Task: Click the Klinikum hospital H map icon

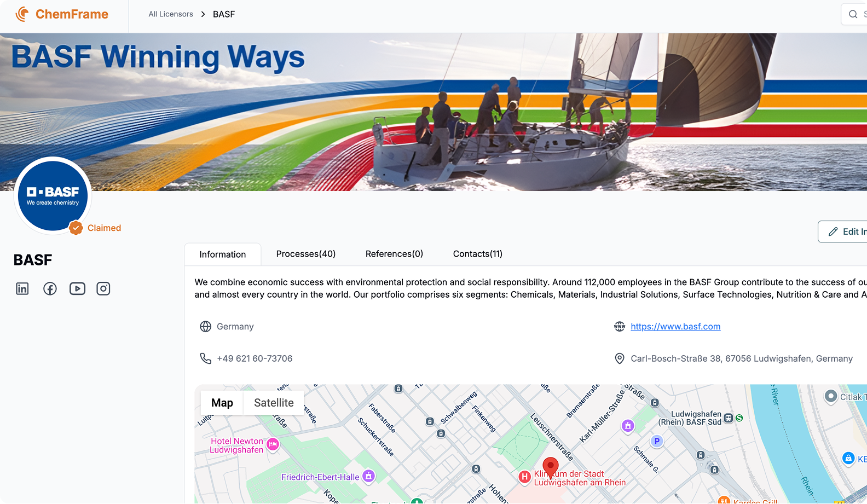Action: point(525,477)
